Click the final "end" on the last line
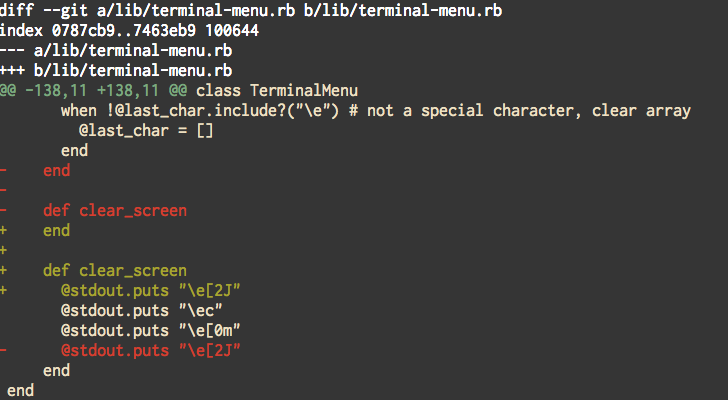This screenshot has height=400, width=728. pyautogui.click(x=20, y=390)
